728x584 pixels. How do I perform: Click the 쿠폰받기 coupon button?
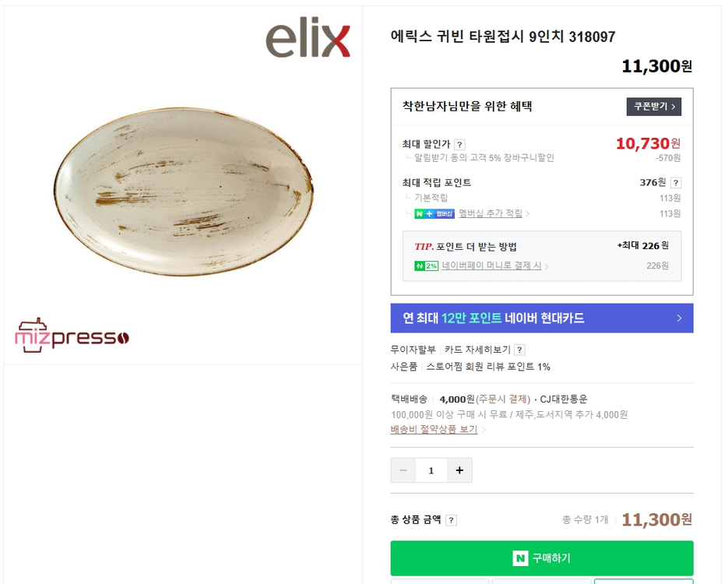tap(653, 107)
